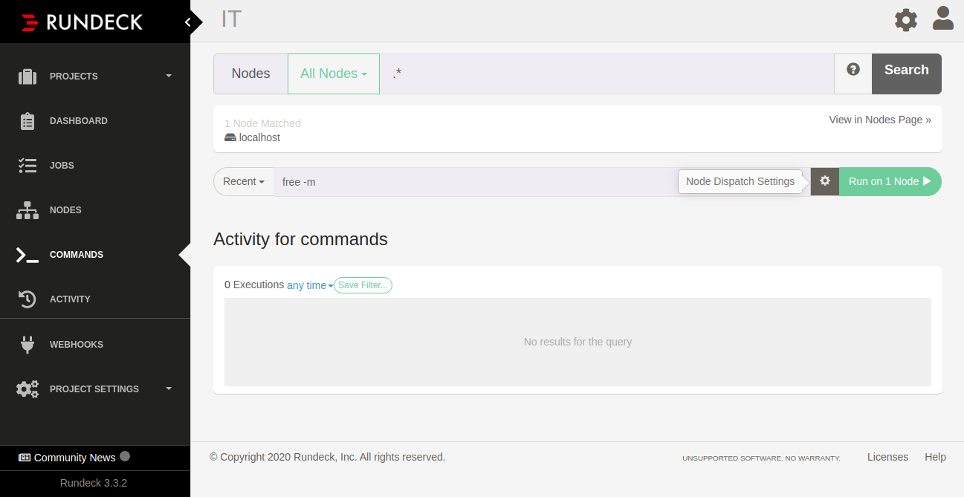This screenshot has width=964, height=498.
Task: Click Run on 1 Node button
Action: 890,181
